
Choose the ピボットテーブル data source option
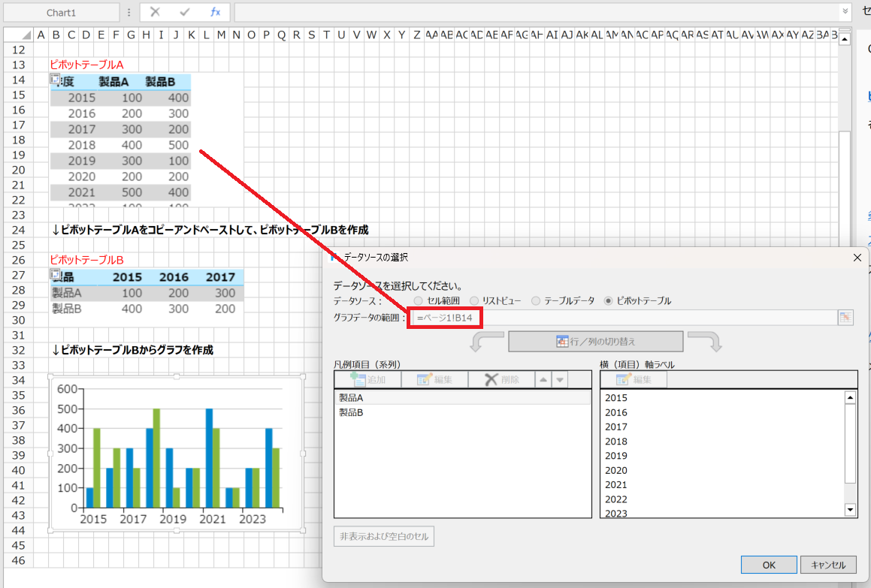(x=609, y=300)
